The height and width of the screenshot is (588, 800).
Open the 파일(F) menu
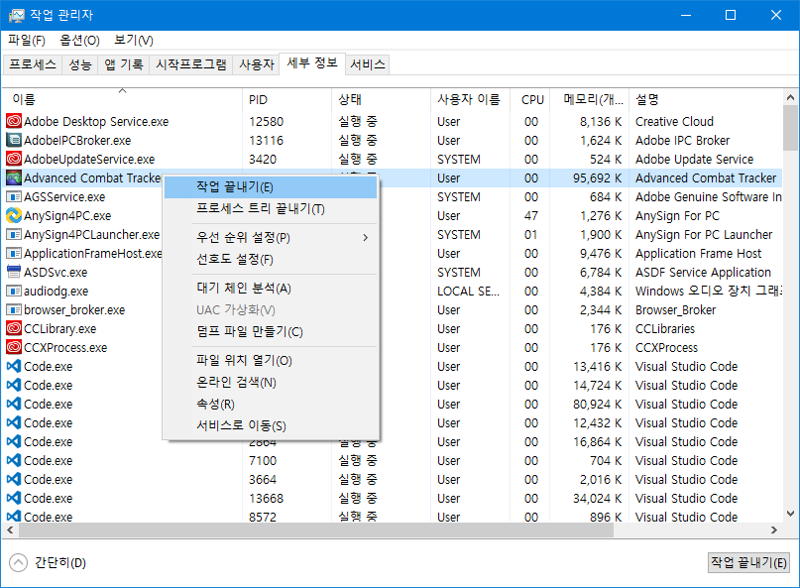(x=27, y=40)
